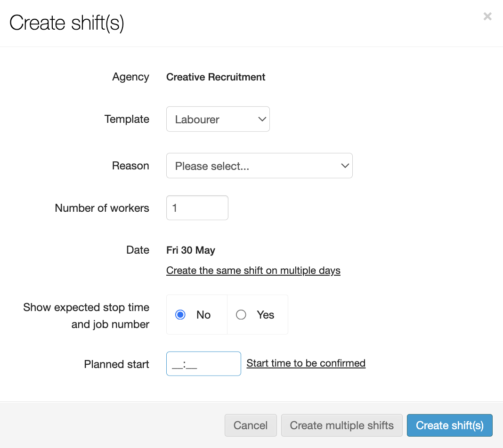The image size is (503, 448).
Task: Click the date text 'Fri 30 May'
Action: pyautogui.click(x=191, y=250)
